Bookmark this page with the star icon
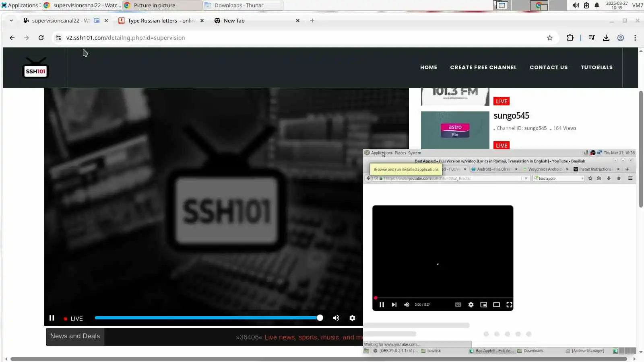This screenshot has width=644, height=362. (550, 38)
